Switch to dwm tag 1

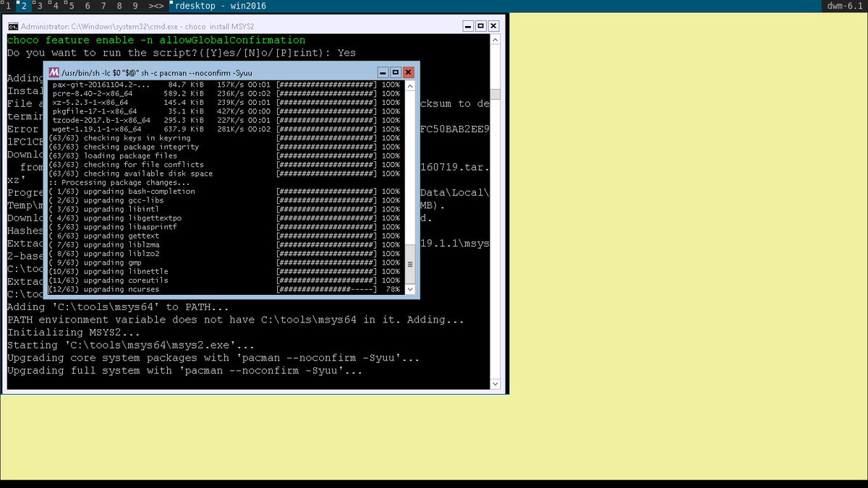pos(7,5)
